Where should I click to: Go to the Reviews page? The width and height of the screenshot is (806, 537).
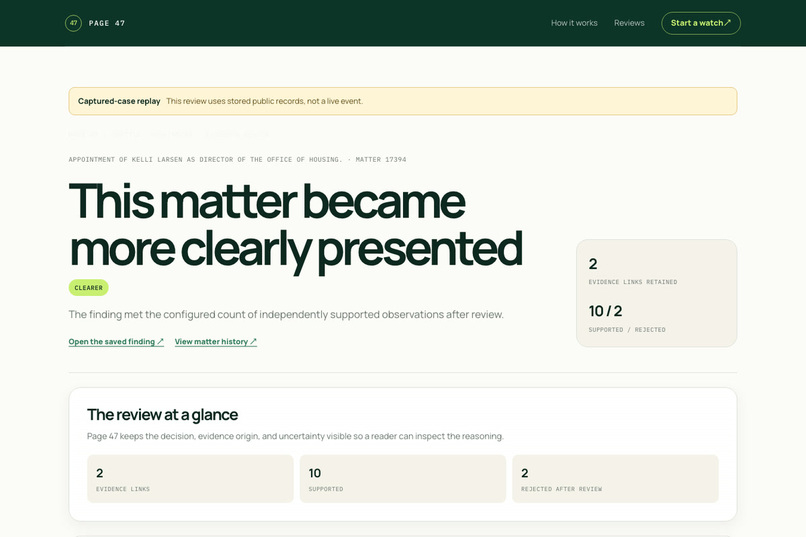click(629, 23)
